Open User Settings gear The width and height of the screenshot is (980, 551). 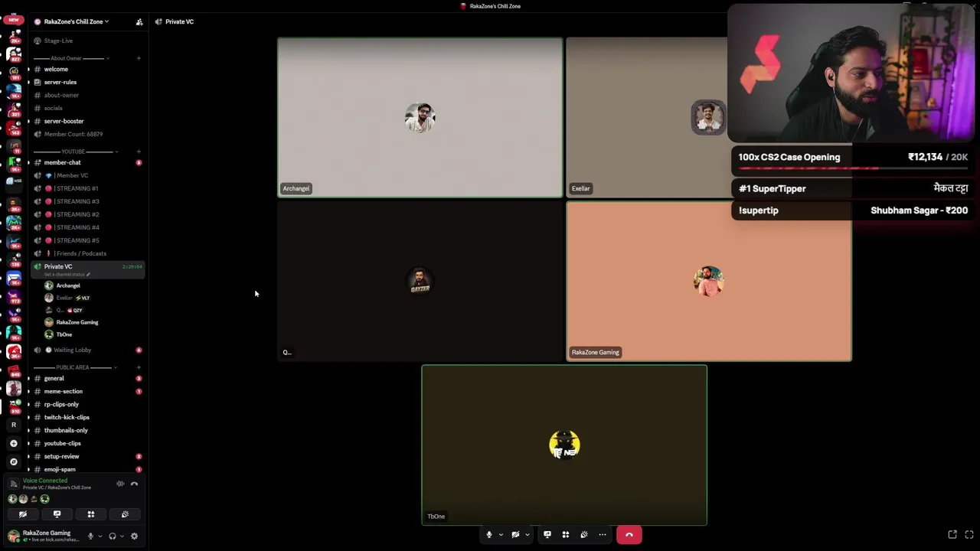134,536
